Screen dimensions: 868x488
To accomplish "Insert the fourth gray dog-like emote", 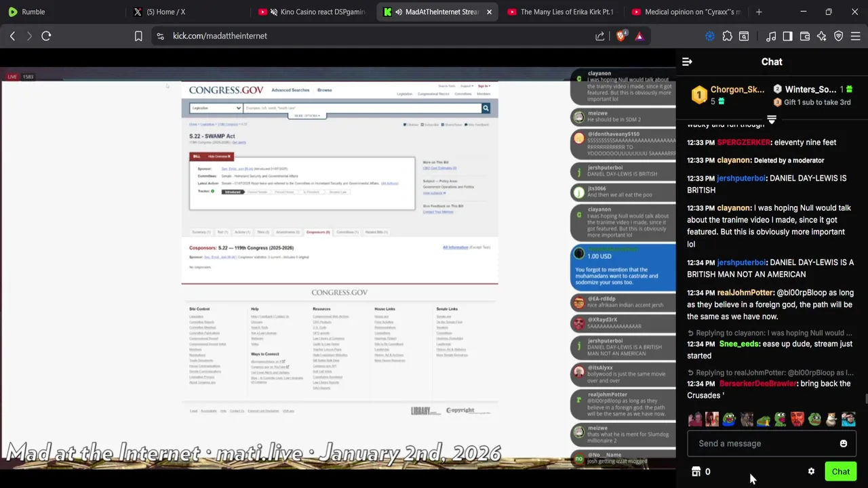I will click(x=746, y=420).
